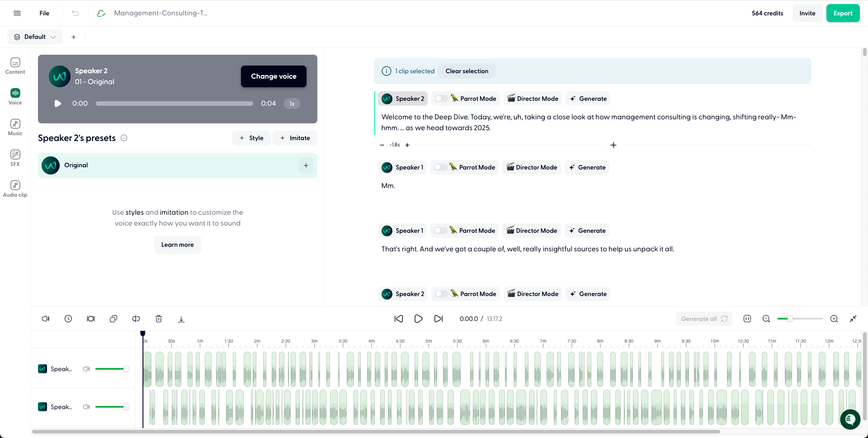Click the split clip icon
The image size is (868, 438).
tap(136, 319)
